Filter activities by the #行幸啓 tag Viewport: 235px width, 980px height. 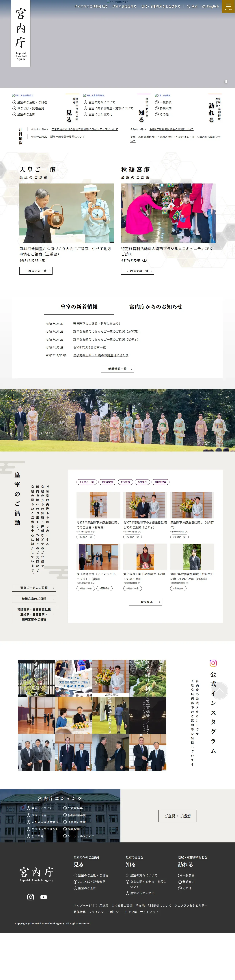pyautogui.click(x=125, y=482)
